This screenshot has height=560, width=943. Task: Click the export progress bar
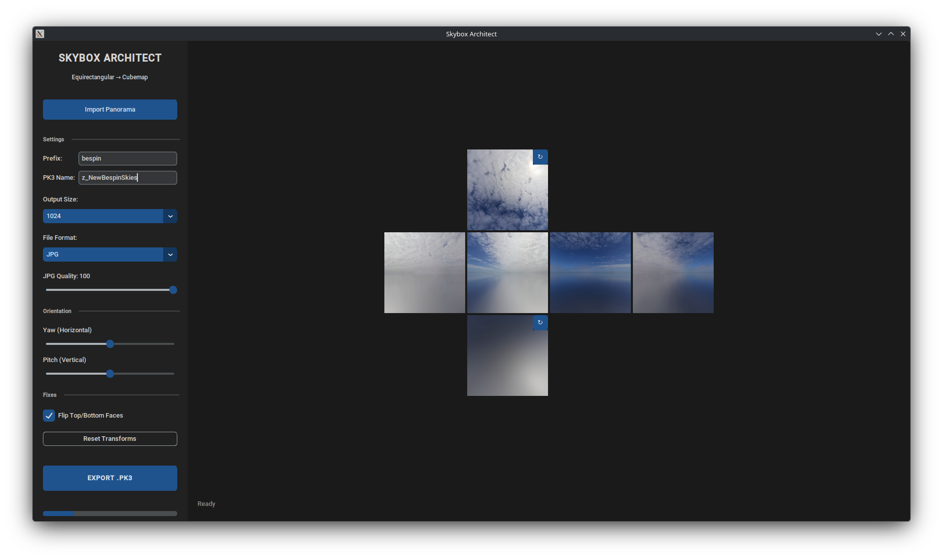[x=110, y=514]
